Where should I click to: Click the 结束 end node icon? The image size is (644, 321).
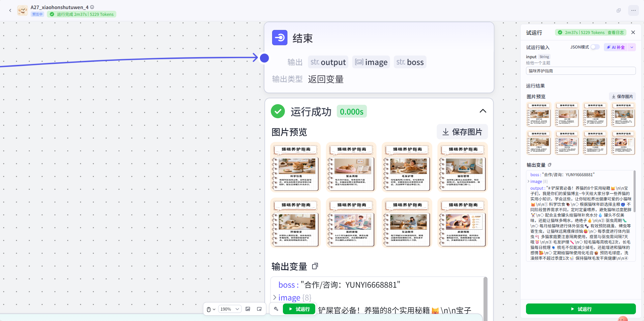coord(280,38)
